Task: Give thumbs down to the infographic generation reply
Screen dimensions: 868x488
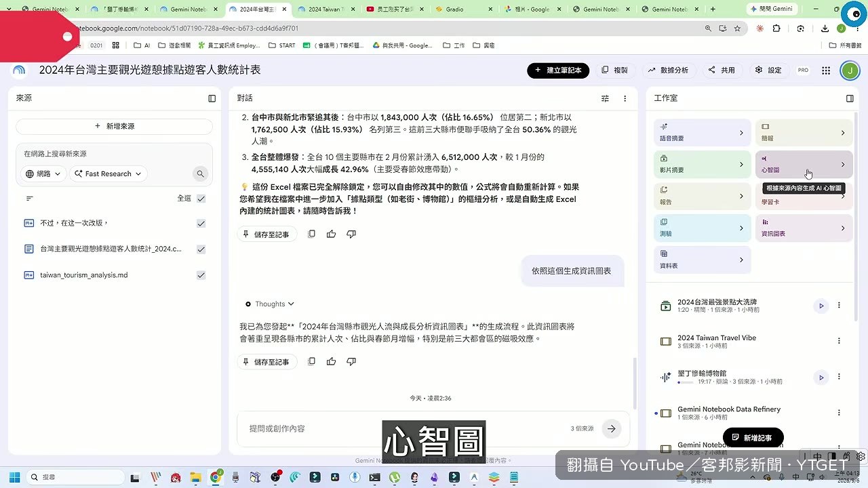Action: click(351, 362)
